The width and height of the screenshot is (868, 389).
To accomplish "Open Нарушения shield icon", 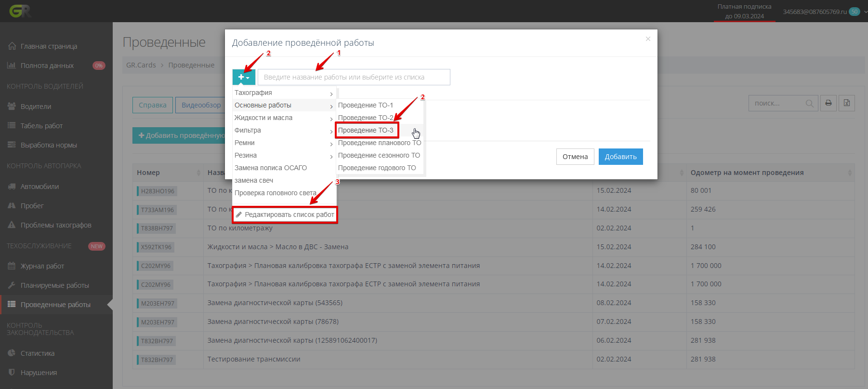I will 12,373.
